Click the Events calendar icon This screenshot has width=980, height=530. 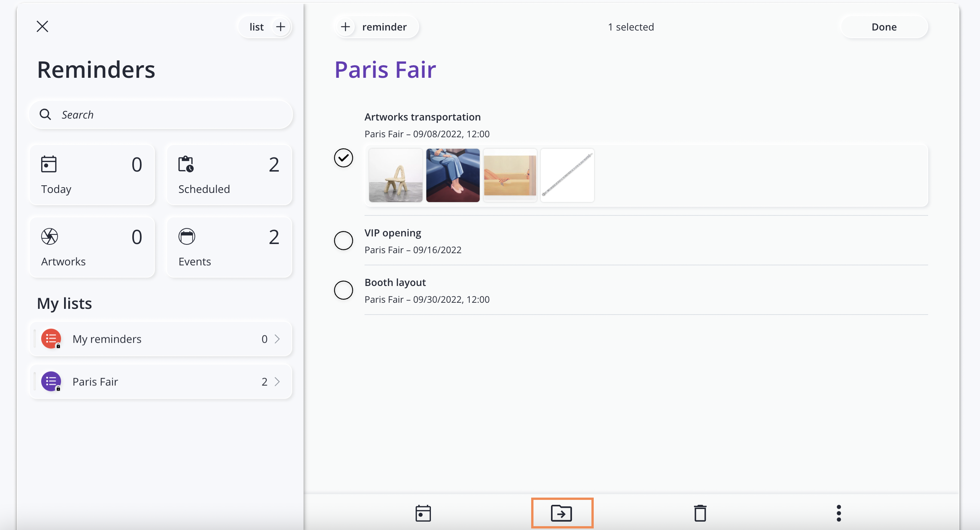187,236
